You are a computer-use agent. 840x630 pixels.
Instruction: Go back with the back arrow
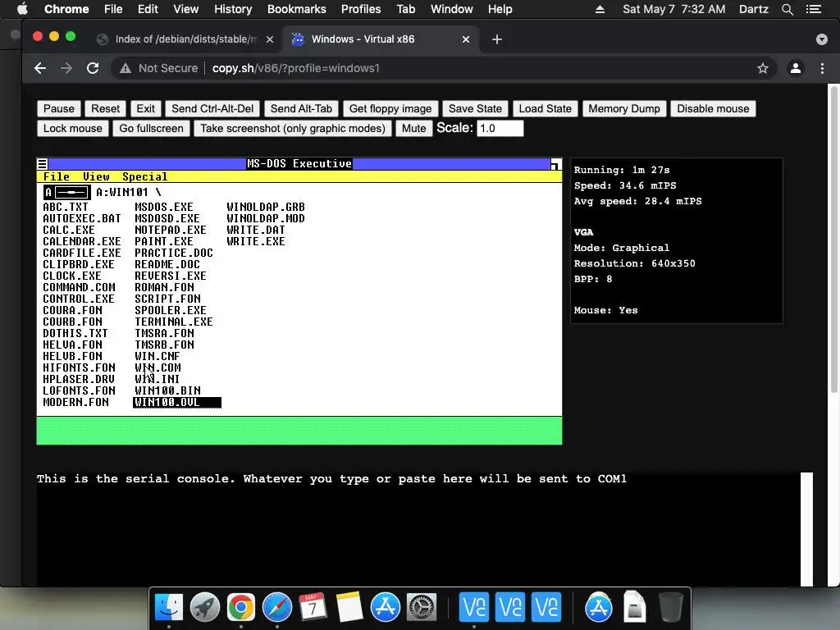[x=40, y=68]
